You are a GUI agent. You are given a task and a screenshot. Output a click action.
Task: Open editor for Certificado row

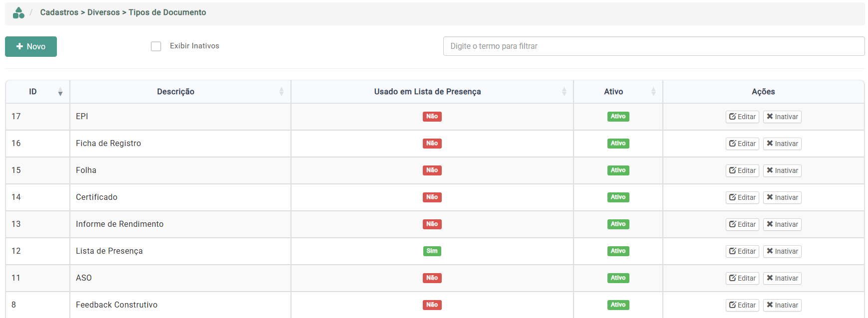coord(742,197)
